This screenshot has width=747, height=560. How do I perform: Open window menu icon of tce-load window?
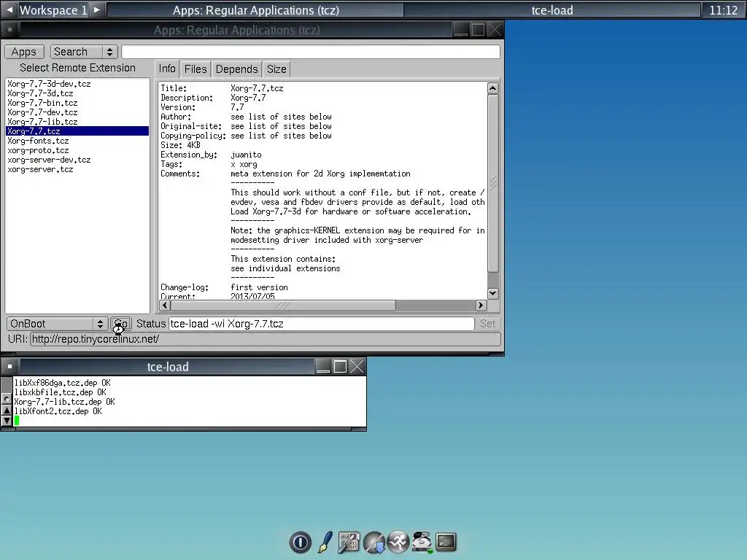pyautogui.click(x=9, y=367)
